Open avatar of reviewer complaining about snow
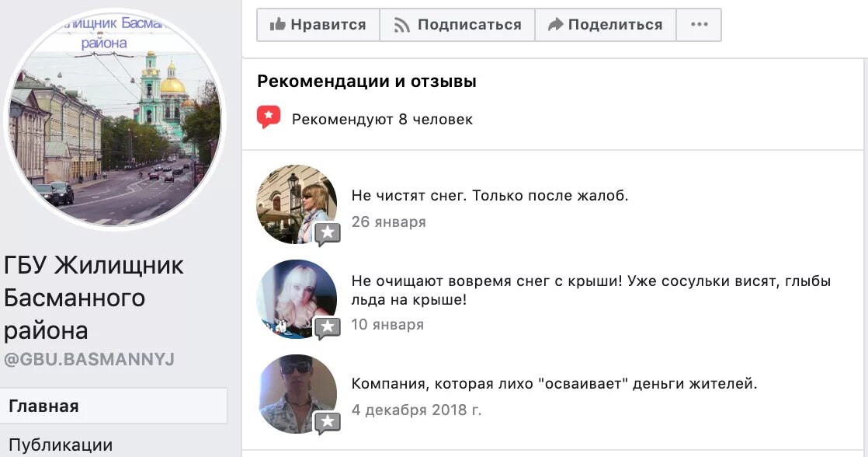This screenshot has height=457, width=868. [x=297, y=204]
